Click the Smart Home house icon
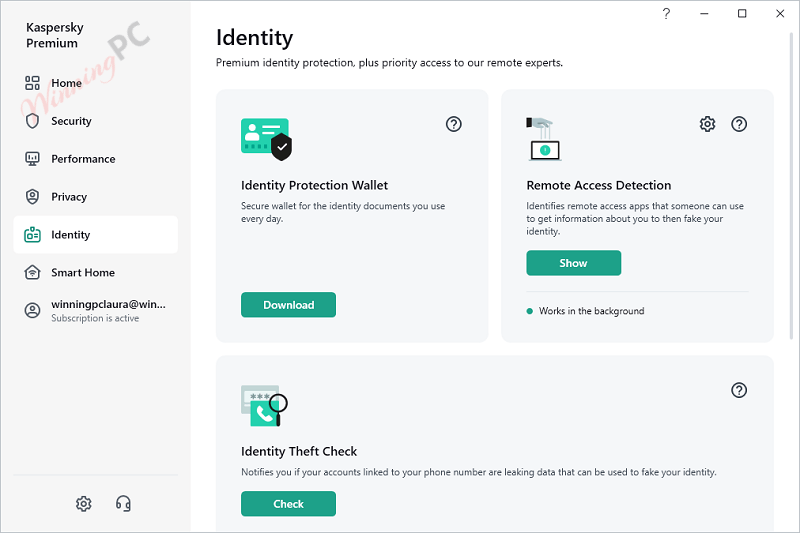 pyautogui.click(x=32, y=272)
